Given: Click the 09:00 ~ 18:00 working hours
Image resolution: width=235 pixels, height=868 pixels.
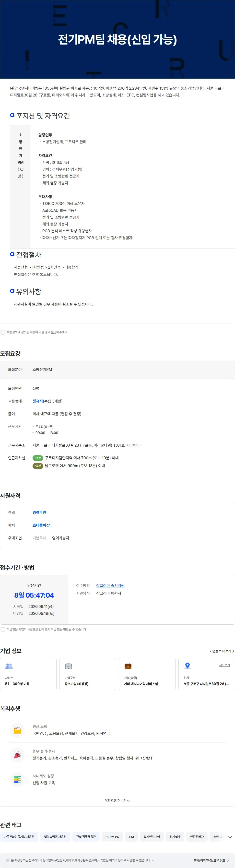Looking at the screenshot, I should (x=47, y=433).
